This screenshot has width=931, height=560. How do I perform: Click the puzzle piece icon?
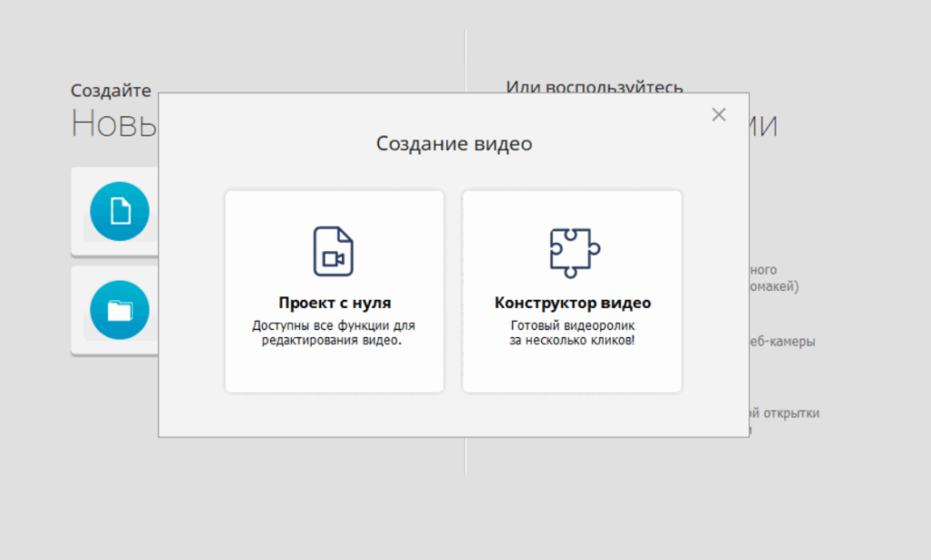[x=574, y=252]
